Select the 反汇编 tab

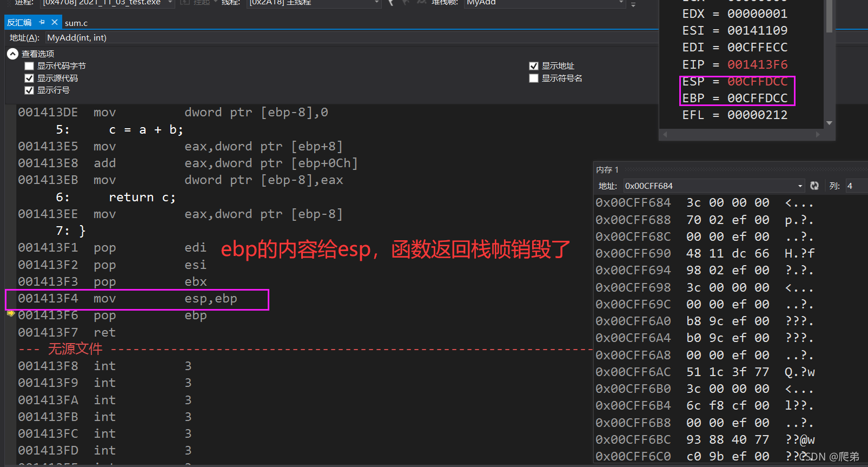[x=19, y=22]
